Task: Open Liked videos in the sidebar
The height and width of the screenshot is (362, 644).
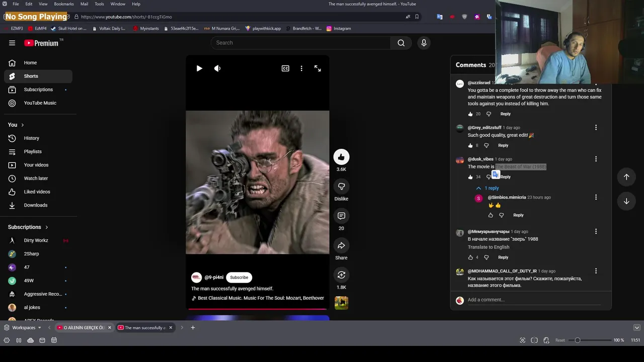Action: coord(38,192)
